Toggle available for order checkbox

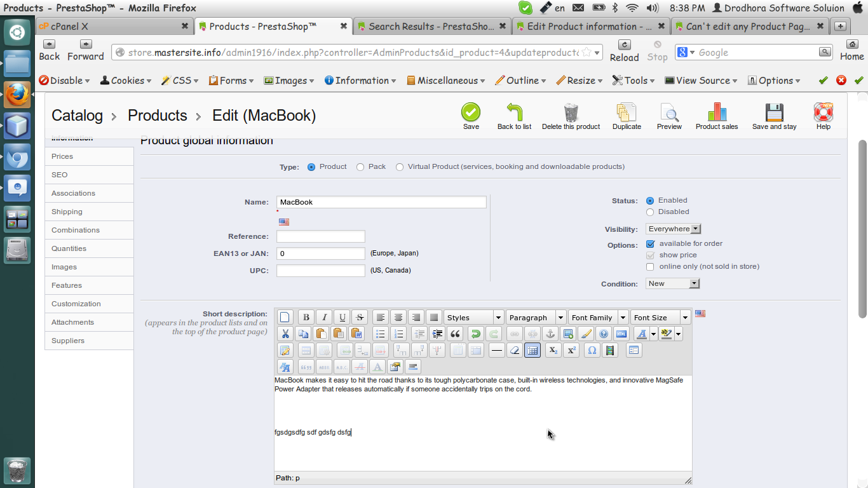(x=650, y=244)
